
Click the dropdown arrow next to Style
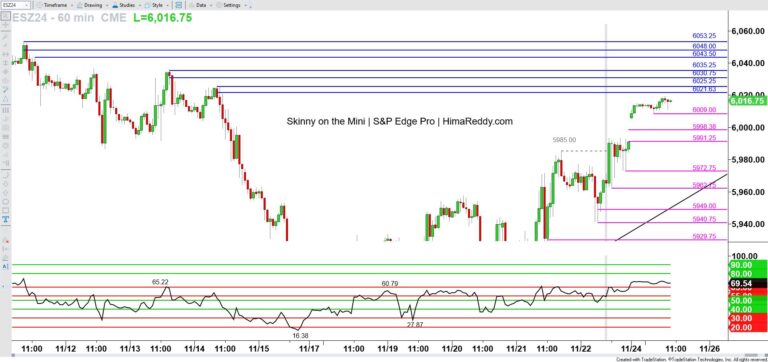pyautogui.click(x=168, y=5)
